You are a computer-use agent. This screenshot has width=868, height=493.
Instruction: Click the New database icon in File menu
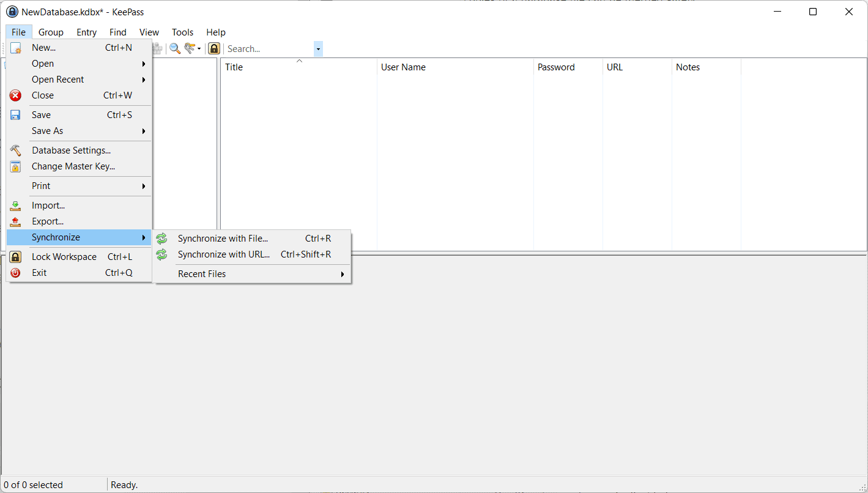pos(16,48)
